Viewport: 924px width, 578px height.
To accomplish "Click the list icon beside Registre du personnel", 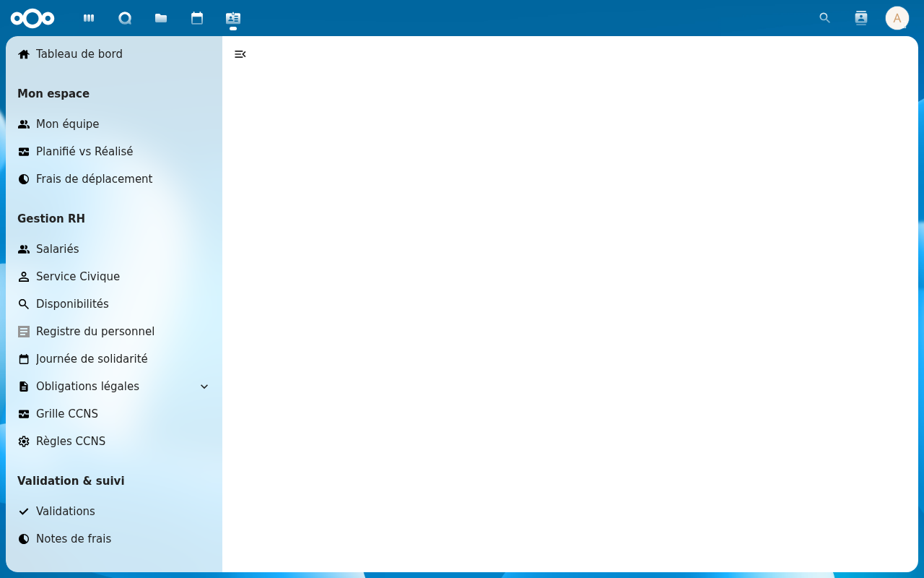I will 24,332.
